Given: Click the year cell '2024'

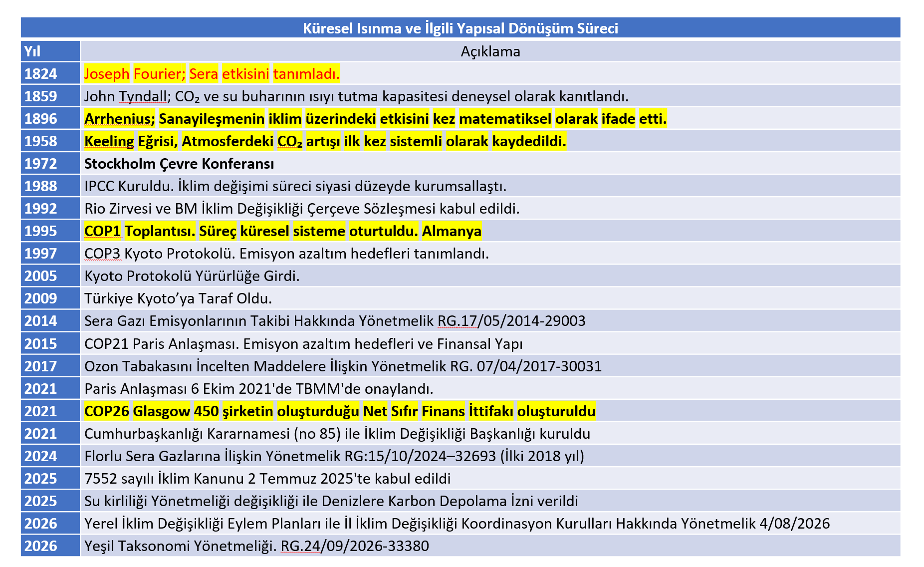Looking at the screenshot, I should (x=50, y=456).
